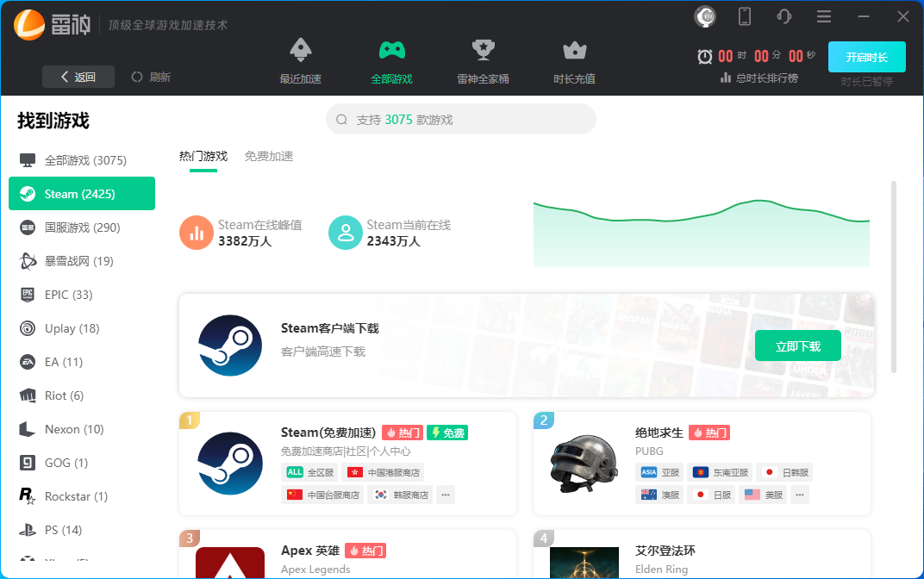The height and width of the screenshot is (579, 924).
Task: Select EA (11) category
Action: point(82,362)
